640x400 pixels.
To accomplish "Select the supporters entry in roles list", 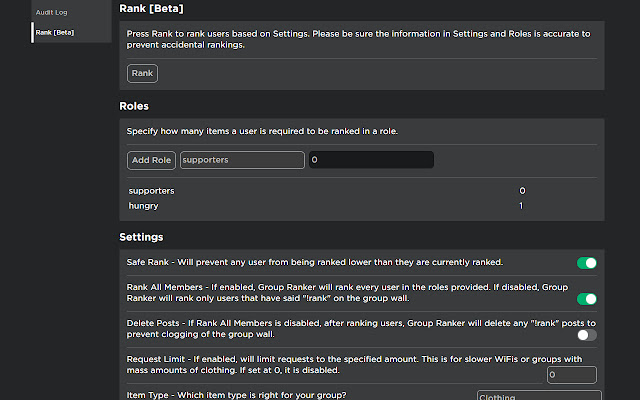I will click(x=151, y=191).
